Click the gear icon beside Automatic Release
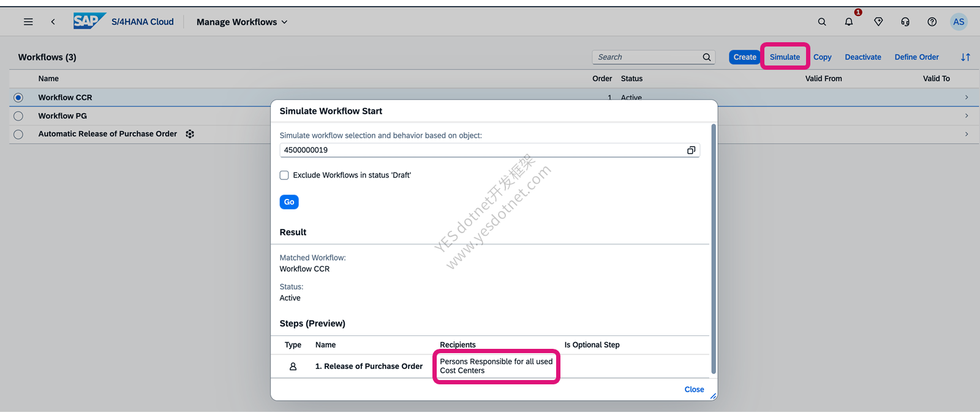The height and width of the screenshot is (418, 980). [x=190, y=134]
